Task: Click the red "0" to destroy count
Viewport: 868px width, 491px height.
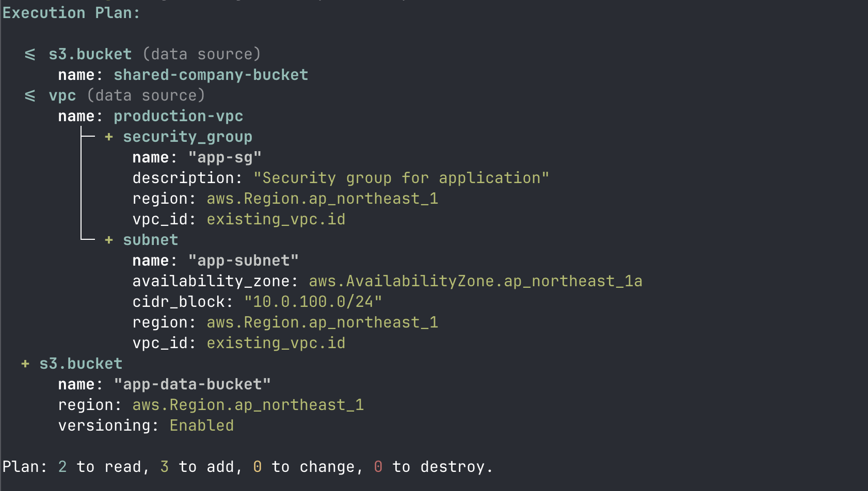Action: coord(378,467)
